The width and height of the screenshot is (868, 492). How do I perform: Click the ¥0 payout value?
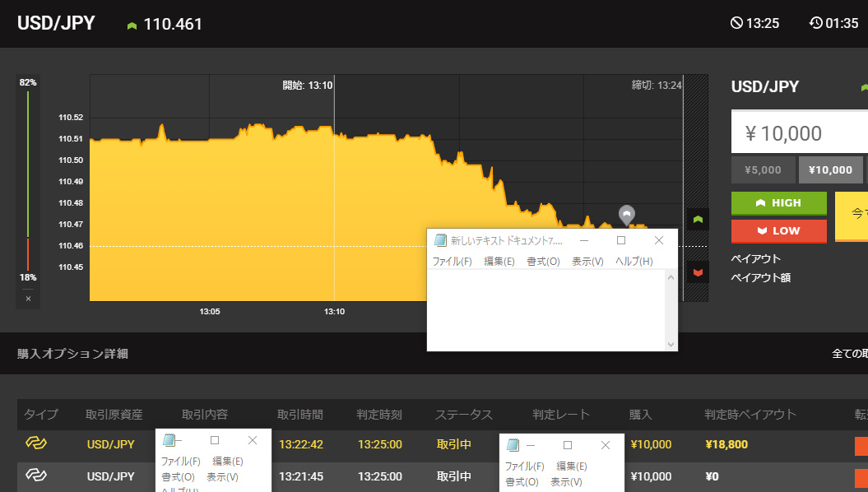pos(712,476)
